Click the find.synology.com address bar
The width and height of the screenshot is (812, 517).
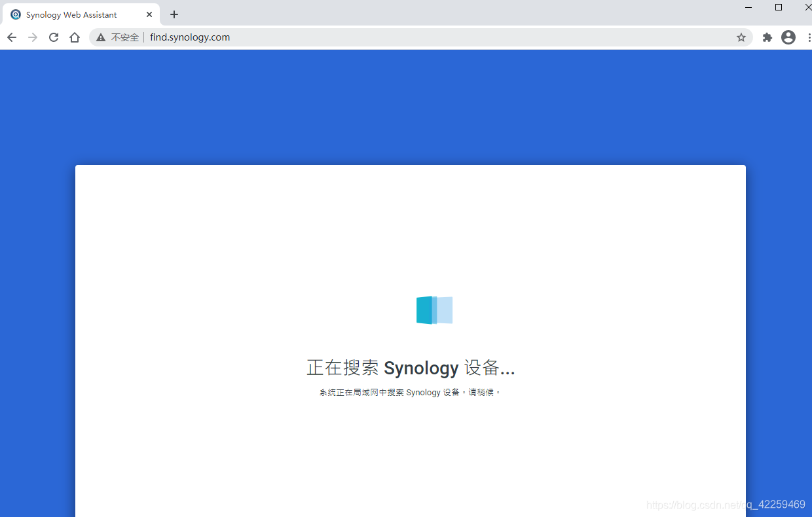[421, 37]
